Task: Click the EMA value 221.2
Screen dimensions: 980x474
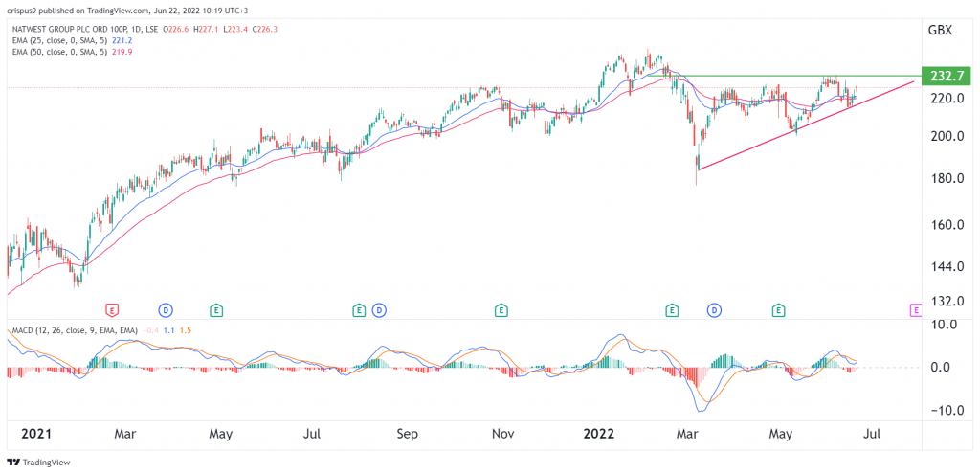Action: click(122, 40)
